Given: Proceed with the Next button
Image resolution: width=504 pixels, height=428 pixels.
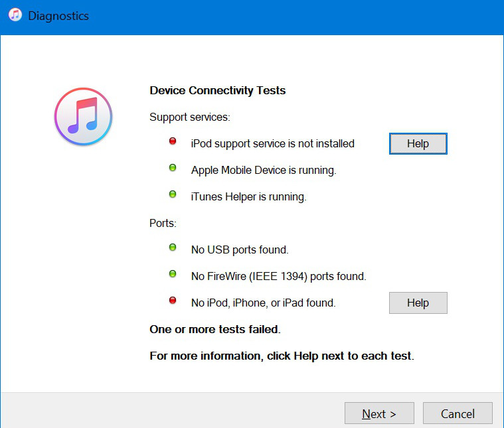Looking at the screenshot, I should (x=379, y=413).
